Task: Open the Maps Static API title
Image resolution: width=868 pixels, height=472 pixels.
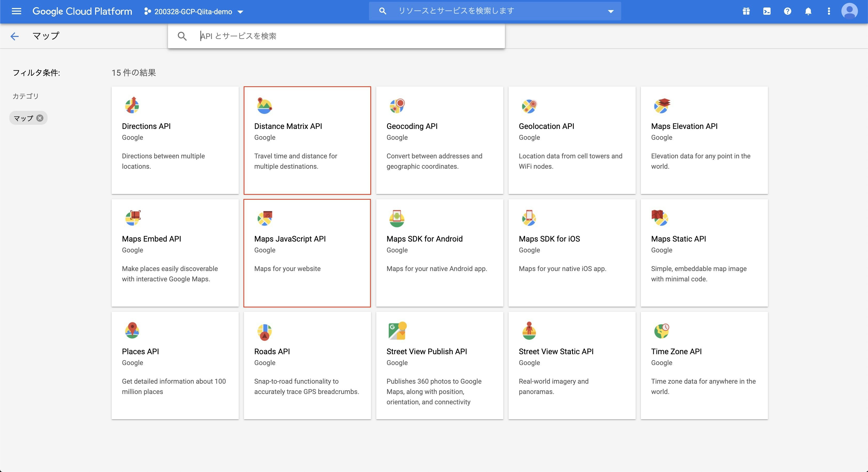Action: point(678,238)
